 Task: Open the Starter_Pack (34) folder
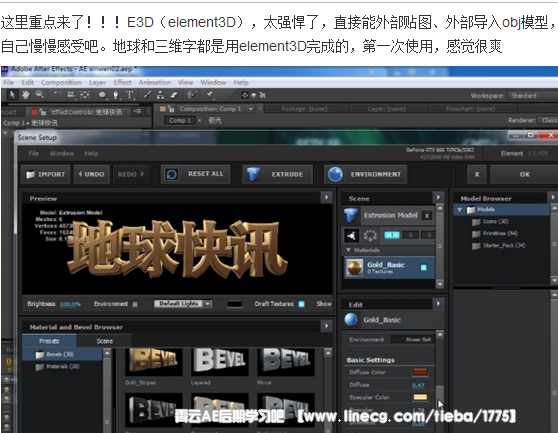[x=498, y=245]
